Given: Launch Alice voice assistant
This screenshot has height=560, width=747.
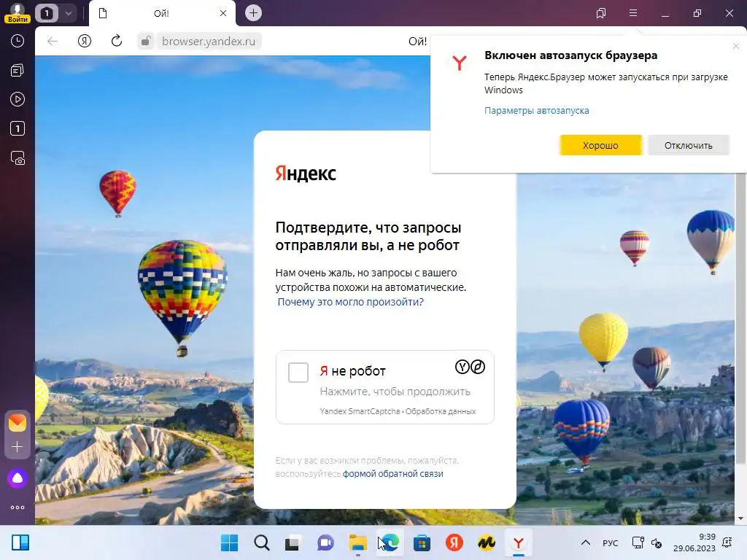Looking at the screenshot, I should point(18,478).
